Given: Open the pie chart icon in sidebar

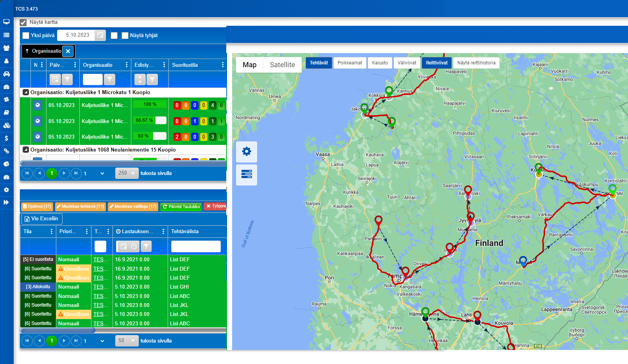Looking at the screenshot, I should click(x=6, y=164).
